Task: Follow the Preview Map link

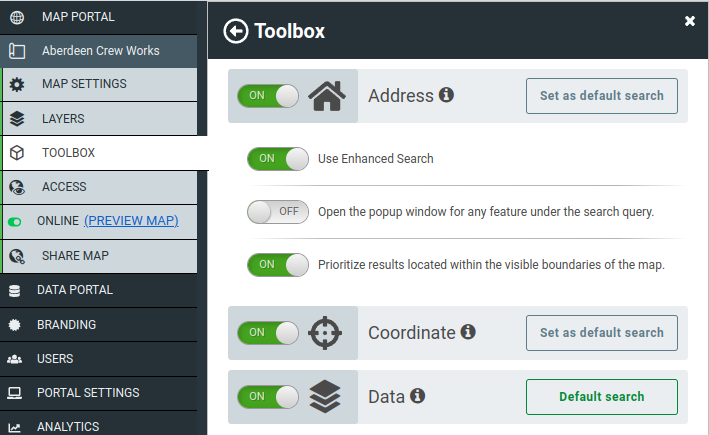Action: [131, 221]
